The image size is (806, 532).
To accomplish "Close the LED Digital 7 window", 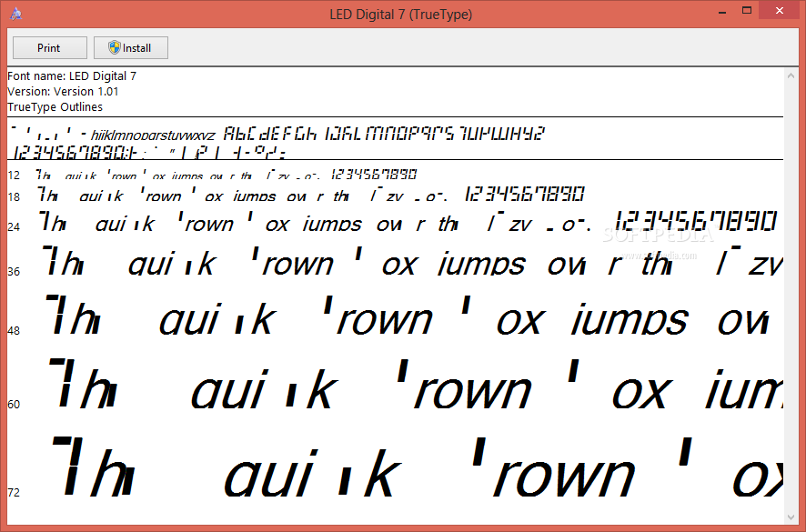I will click(x=780, y=10).
